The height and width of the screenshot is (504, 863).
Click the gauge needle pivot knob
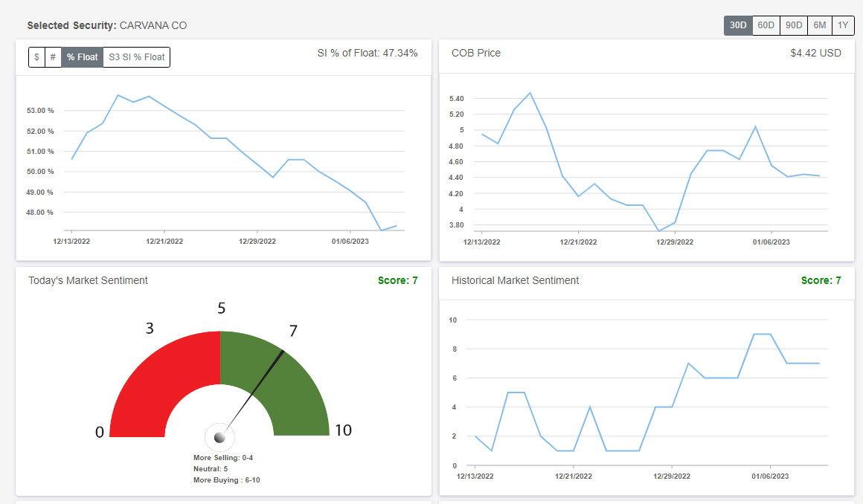219,437
